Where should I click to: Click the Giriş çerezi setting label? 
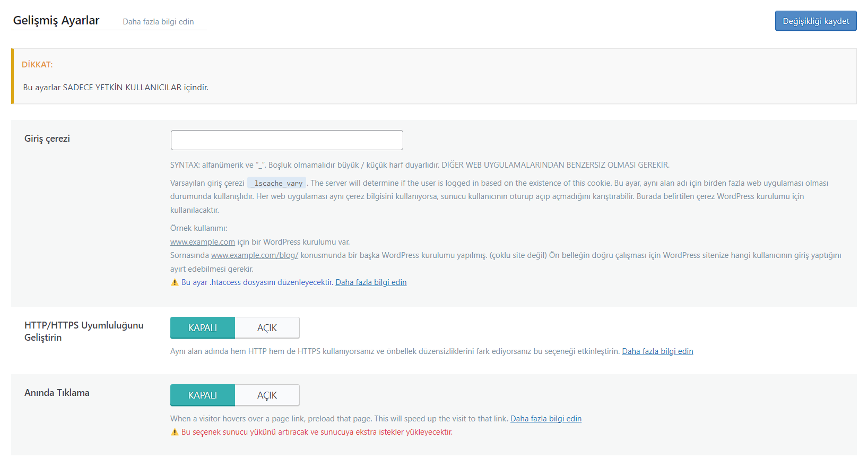(47, 139)
